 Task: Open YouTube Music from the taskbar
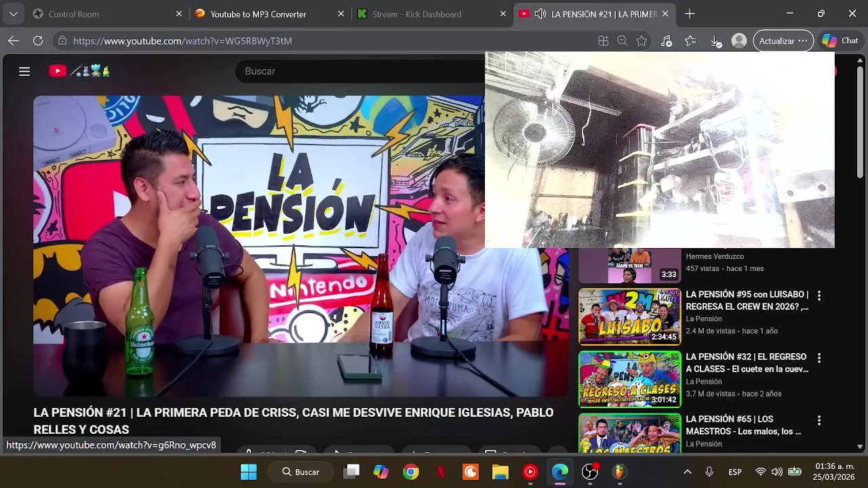[530, 472]
